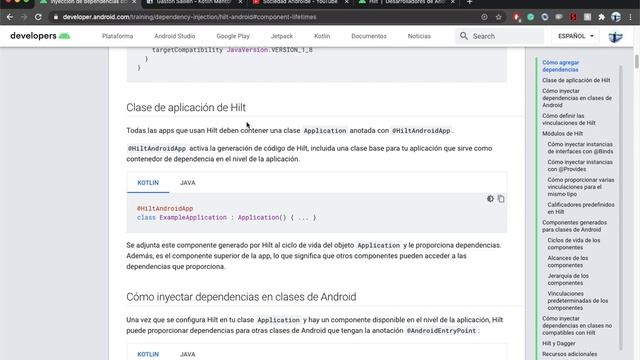The image size is (640, 360).
Task: Jump to Clase de aplicación de Hilt in sidebar
Action: point(576,80)
